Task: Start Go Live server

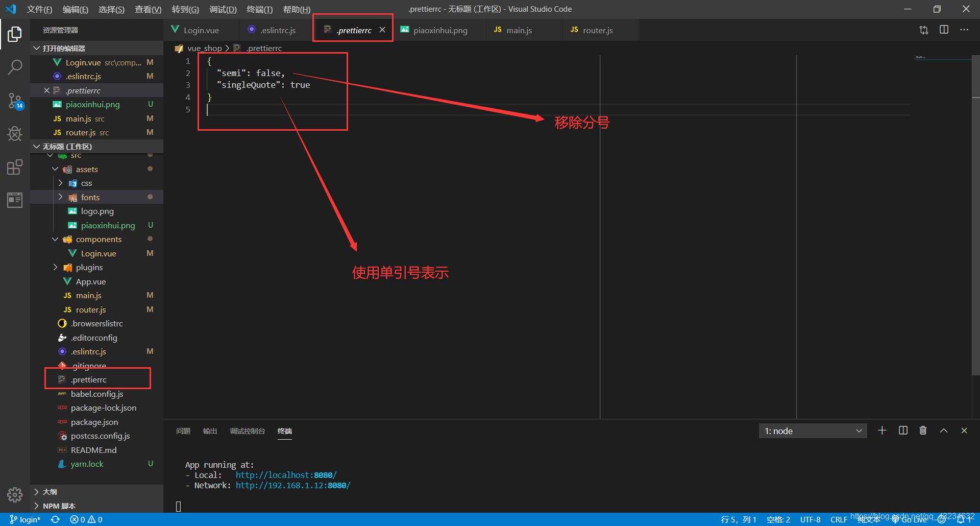Action: click(910, 520)
